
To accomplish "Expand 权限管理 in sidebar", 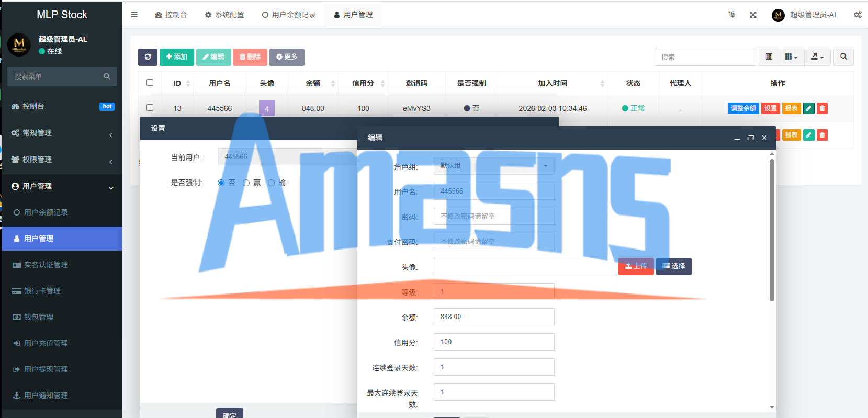I will tap(62, 160).
